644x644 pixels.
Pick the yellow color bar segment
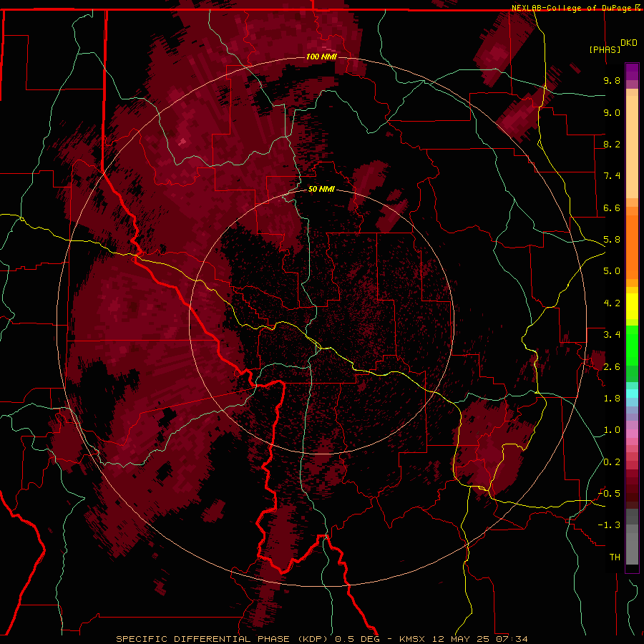[632, 306]
